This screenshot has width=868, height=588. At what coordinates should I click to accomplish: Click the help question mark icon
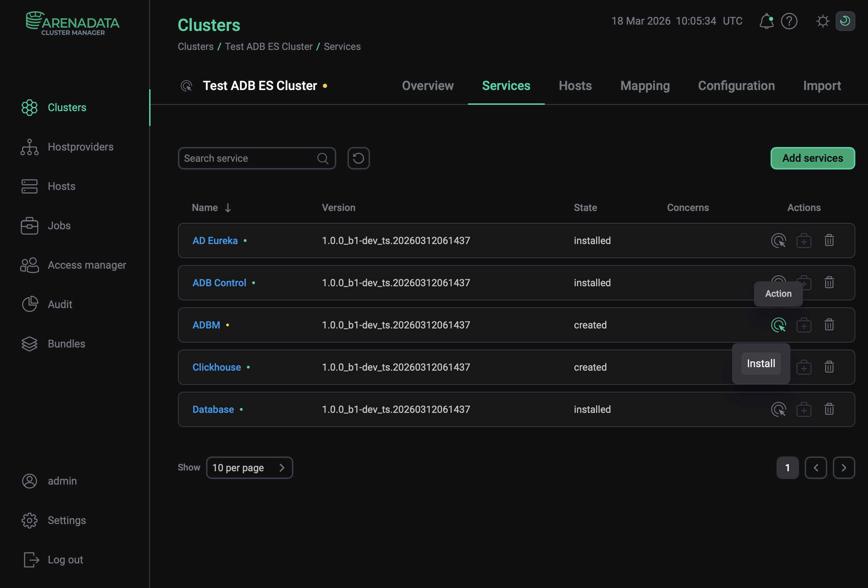(x=789, y=21)
